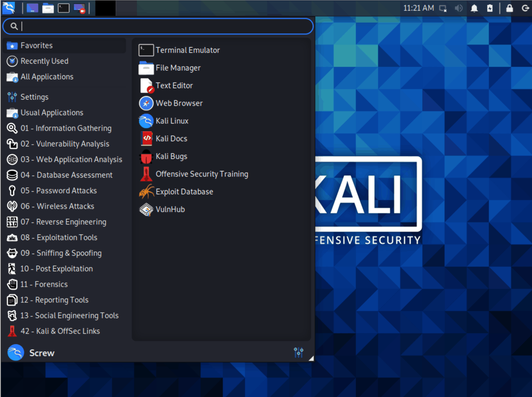This screenshot has height=397, width=532.
Task: Open the File Manager
Action: pyautogui.click(x=178, y=68)
